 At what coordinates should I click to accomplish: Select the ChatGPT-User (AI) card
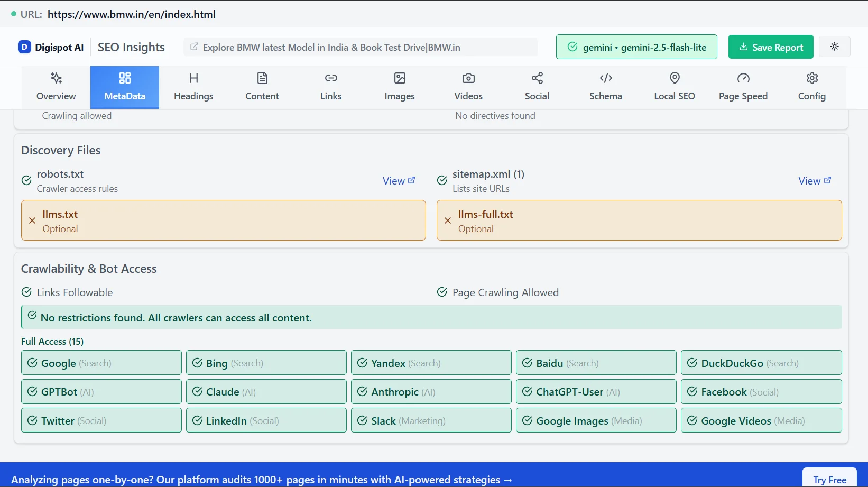(x=596, y=392)
